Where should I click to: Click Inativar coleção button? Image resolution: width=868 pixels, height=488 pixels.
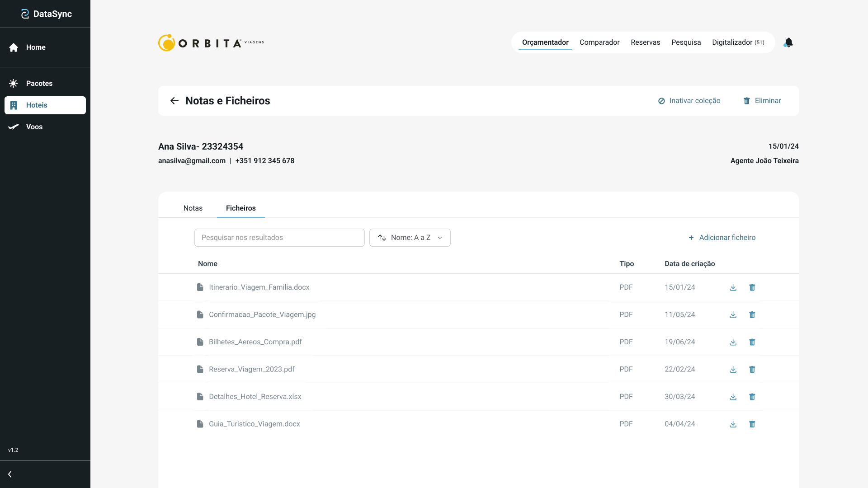coord(689,101)
